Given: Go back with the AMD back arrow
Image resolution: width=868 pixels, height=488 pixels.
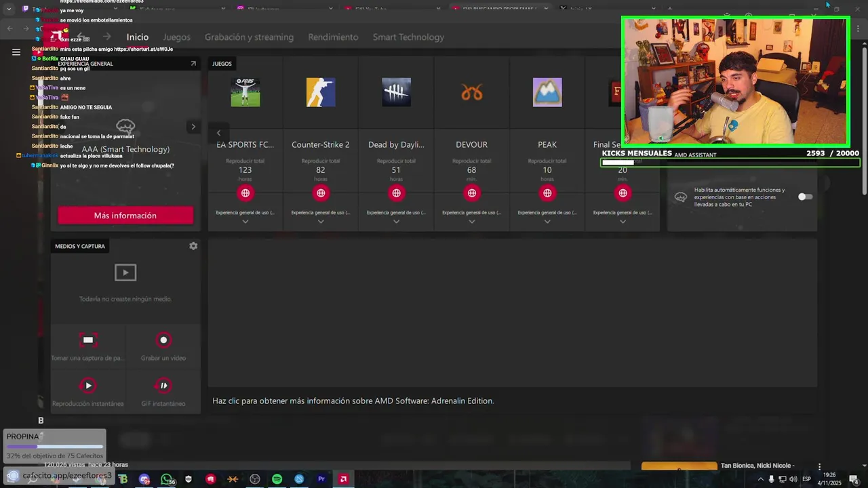Looking at the screenshot, I should click(81, 37).
